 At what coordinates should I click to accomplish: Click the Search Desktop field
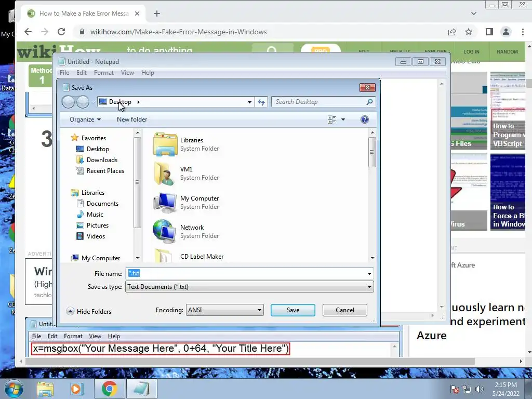tap(323, 102)
